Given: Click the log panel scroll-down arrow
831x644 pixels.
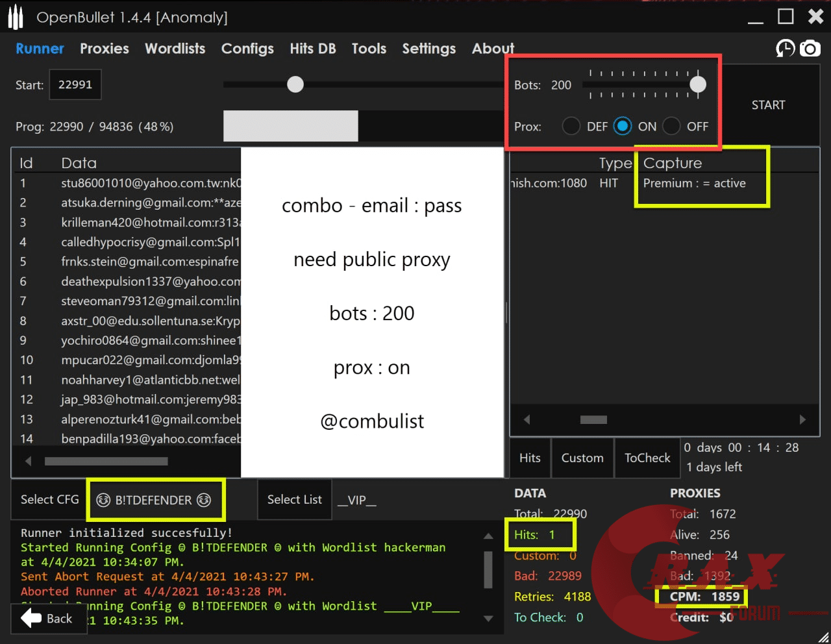Looking at the screenshot, I should 488,619.
